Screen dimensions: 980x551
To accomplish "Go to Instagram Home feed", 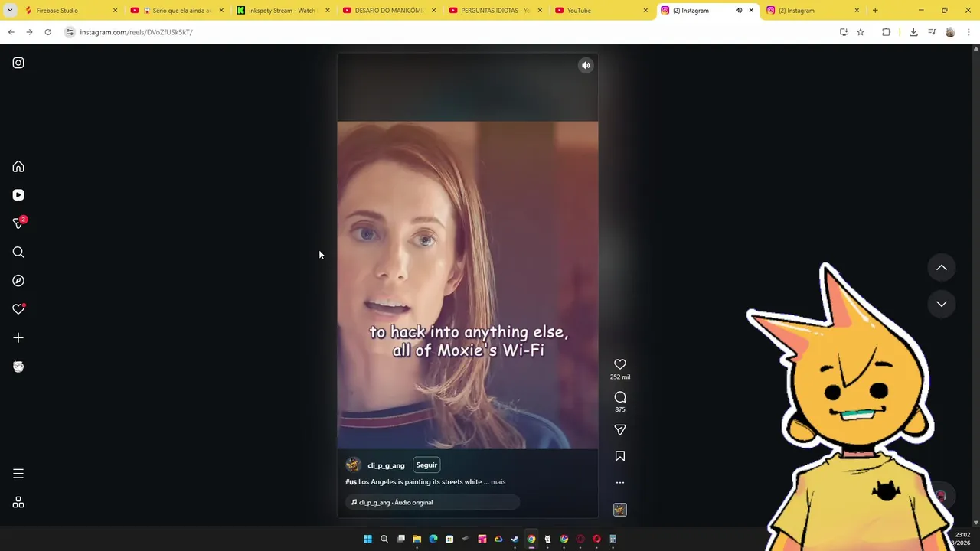I will point(18,167).
